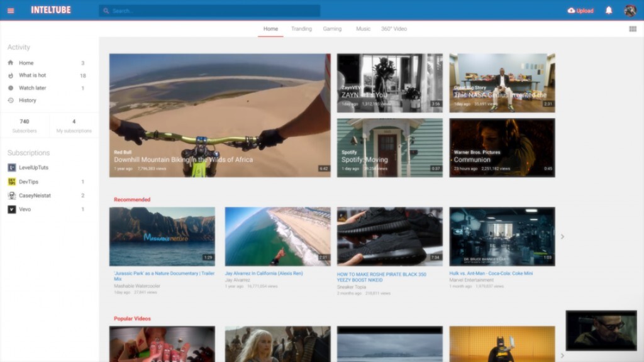Play the Downhill Mountain Biking featured video
This screenshot has width=644, height=362.
point(219,115)
